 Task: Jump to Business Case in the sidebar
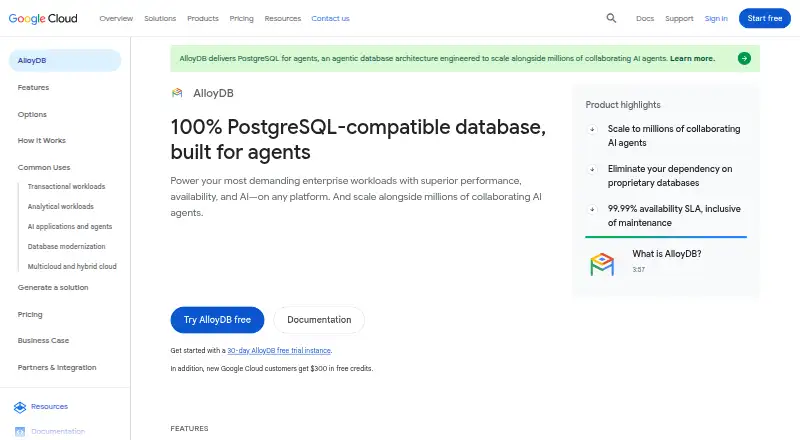(x=43, y=341)
